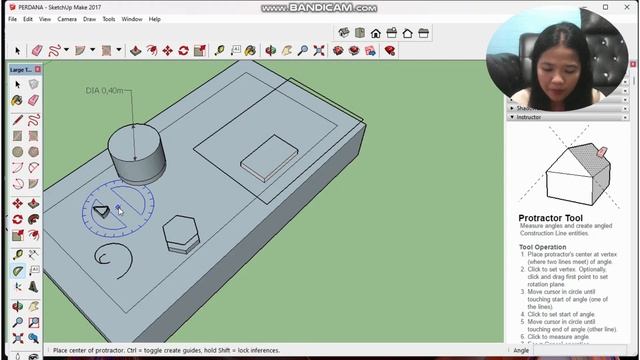Click the Protractor Tool heading in Instructor
Image resolution: width=640 pixels, height=360 pixels.
(x=551, y=218)
